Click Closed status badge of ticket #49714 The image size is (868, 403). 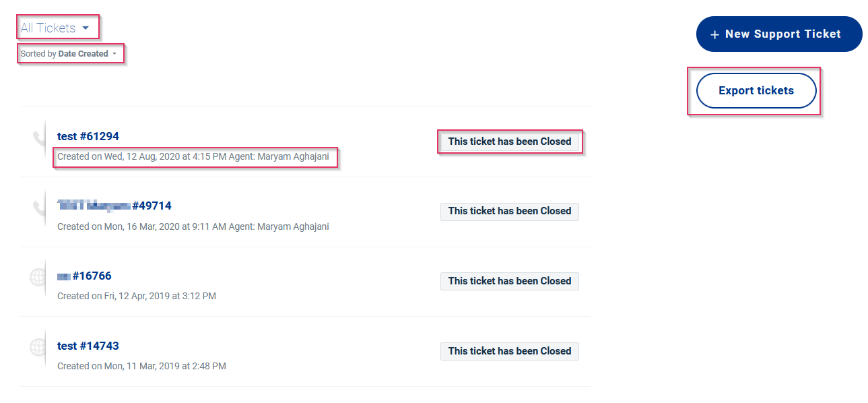pyautogui.click(x=509, y=211)
